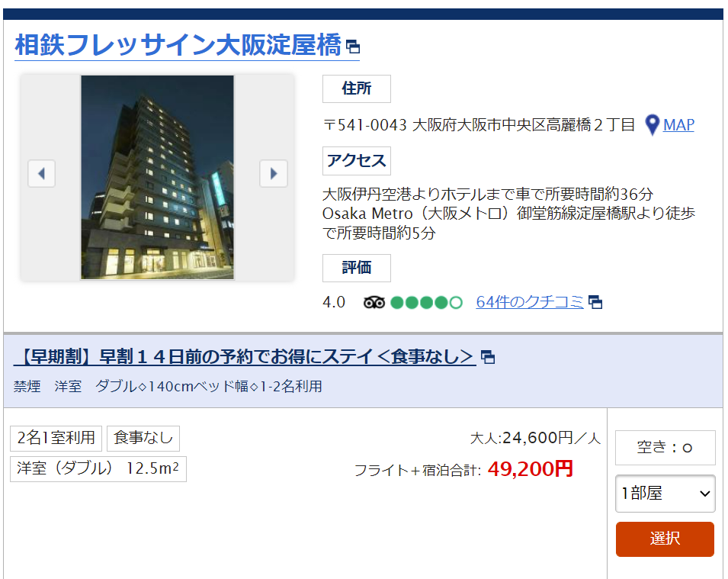The height and width of the screenshot is (579, 728).
Task: Click the 評価 label box
Action: click(357, 268)
